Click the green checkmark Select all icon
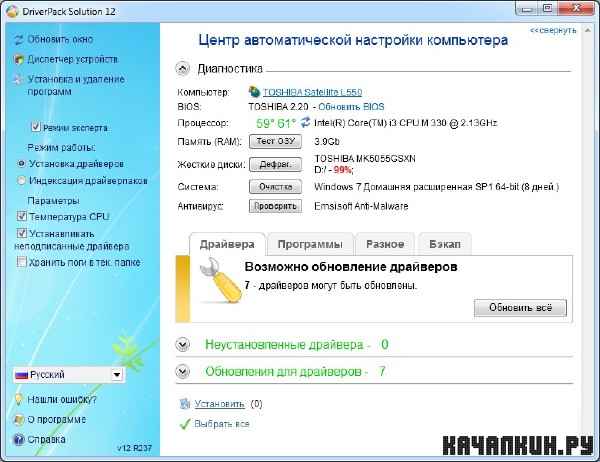Viewport: 600px width, 462px height. [x=185, y=424]
